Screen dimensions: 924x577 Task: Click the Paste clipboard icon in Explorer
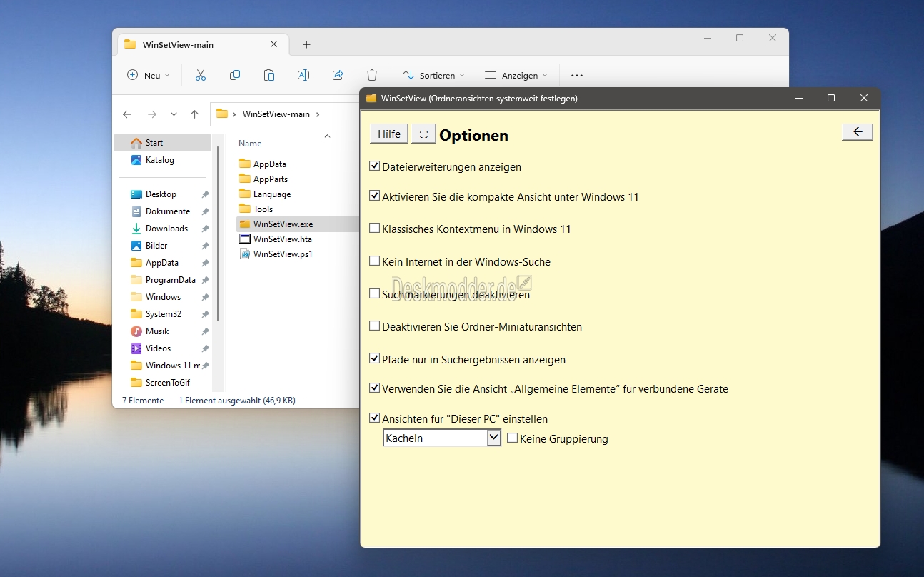[x=268, y=75]
